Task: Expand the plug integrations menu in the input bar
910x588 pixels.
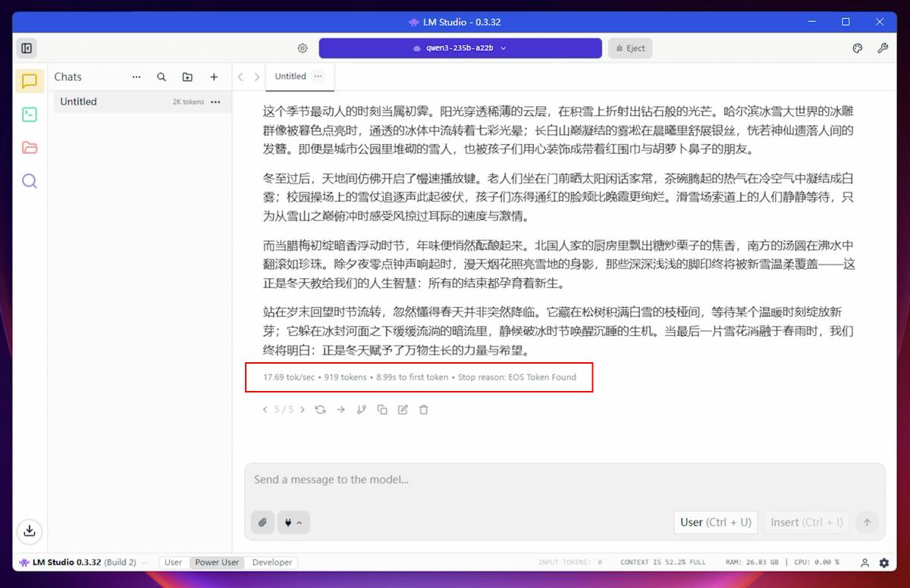Action: coord(293,522)
